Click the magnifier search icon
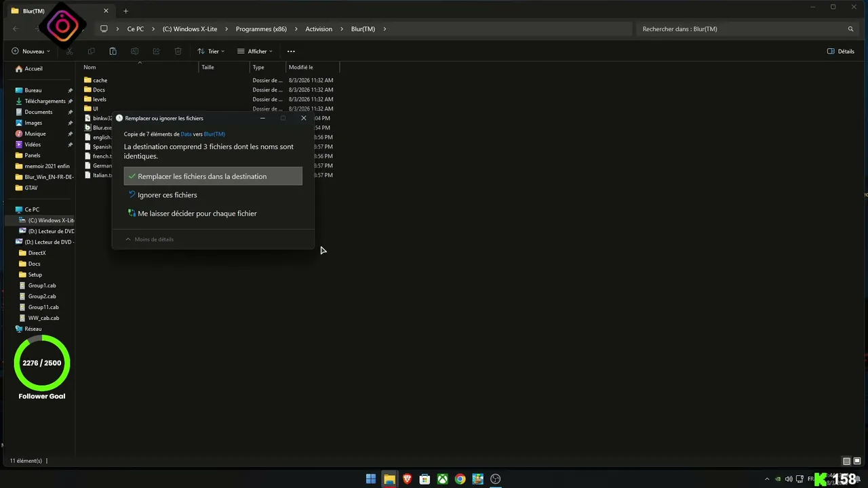Image resolution: width=868 pixels, height=488 pixels. (850, 29)
